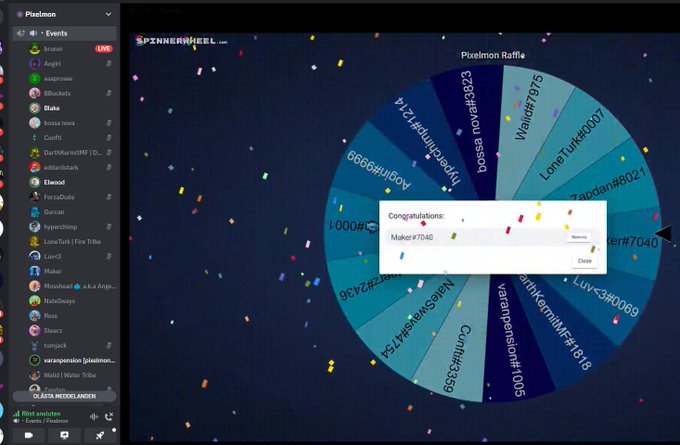
Task: Click ForzaDude's avatar
Action: click(35, 197)
